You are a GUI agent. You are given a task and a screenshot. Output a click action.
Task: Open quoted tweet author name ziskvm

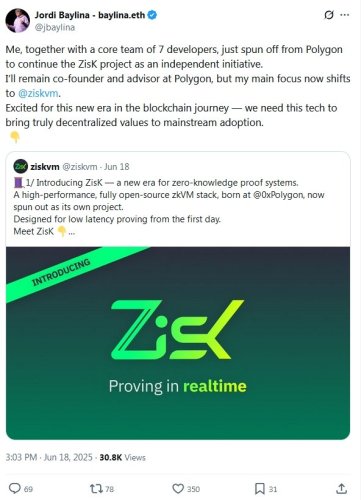tap(45, 166)
